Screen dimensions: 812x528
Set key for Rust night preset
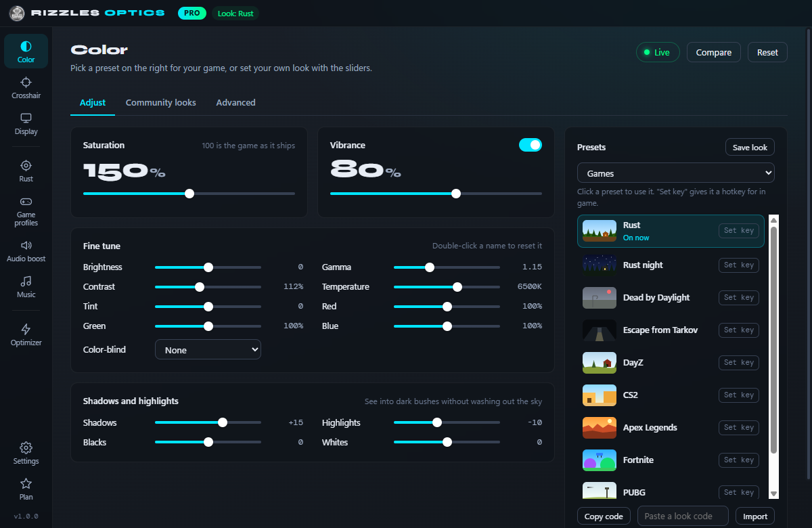pos(738,265)
